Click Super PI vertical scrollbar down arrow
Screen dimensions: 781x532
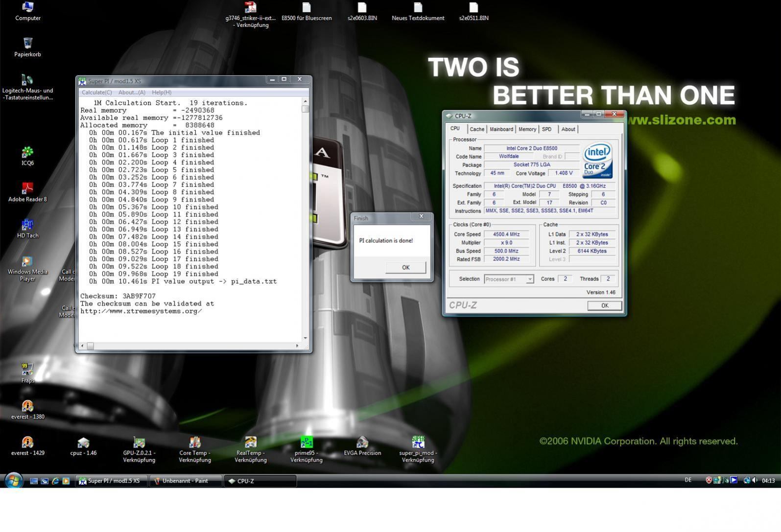click(306, 338)
